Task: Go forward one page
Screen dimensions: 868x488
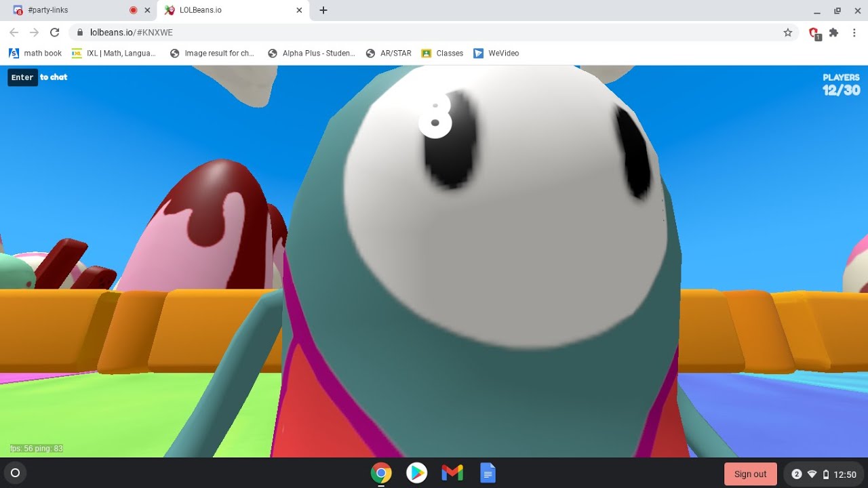Action: pos(34,33)
